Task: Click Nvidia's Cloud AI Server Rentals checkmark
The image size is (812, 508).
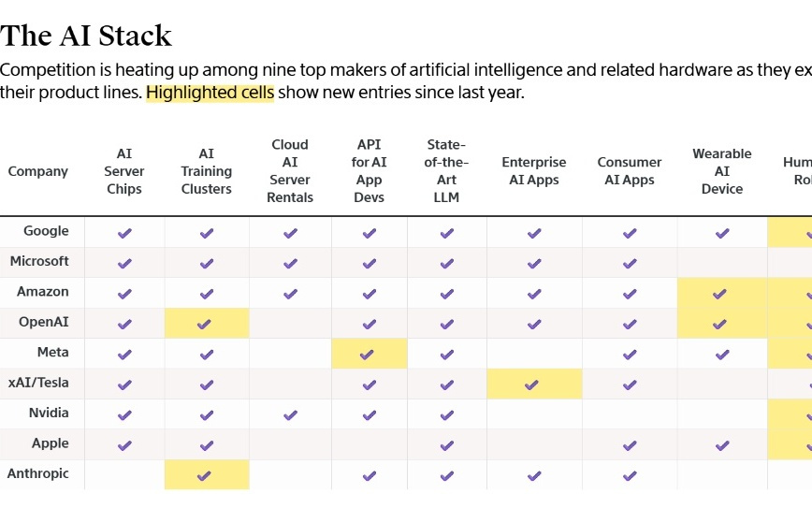Action: [290, 414]
